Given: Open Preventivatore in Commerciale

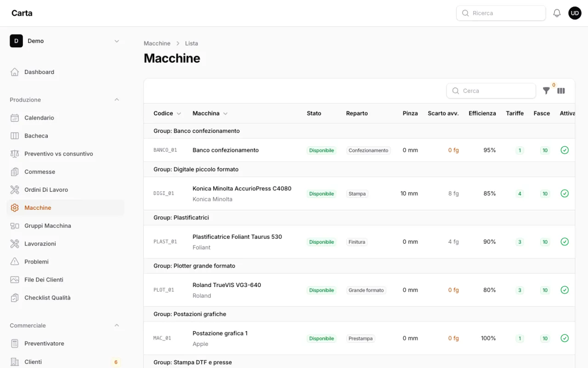Looking at the screenshot, I should tap(65, 344).
